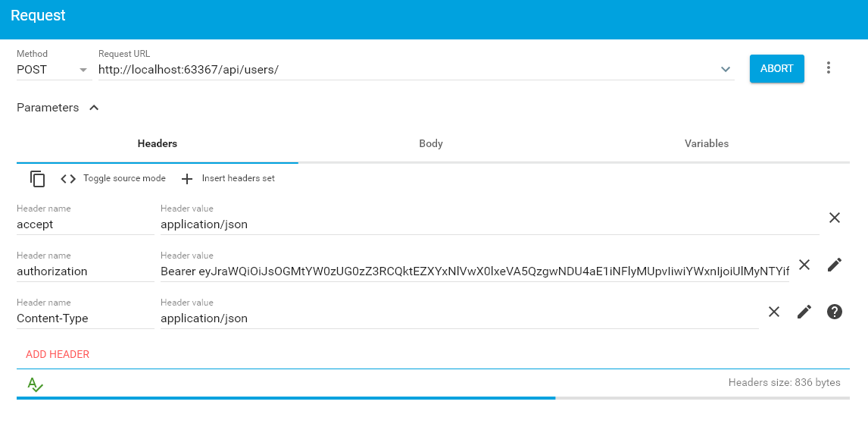Switch to the Variables tab
The height and width of the screenshot is (436, 868).
tap(707, 143)
